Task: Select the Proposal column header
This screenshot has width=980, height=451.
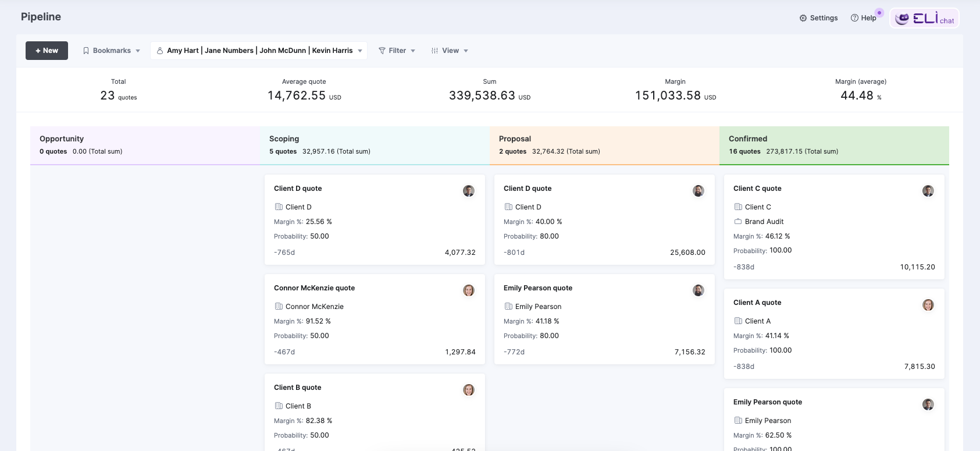Action: click(x=604, y=145)
